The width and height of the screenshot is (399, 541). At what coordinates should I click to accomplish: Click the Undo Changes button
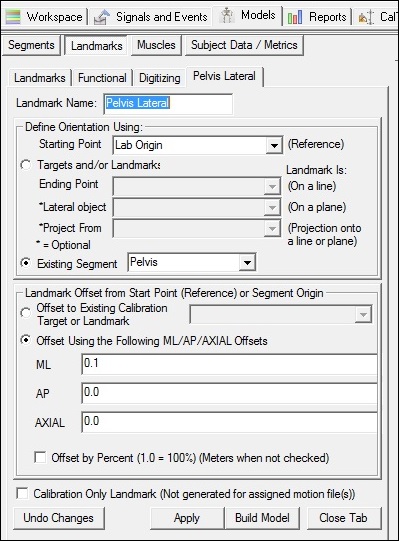pos(59,518)
